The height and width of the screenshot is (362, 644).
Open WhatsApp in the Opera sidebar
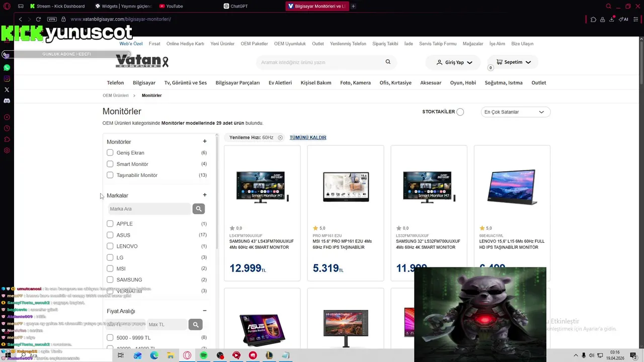tap(7, 67)
